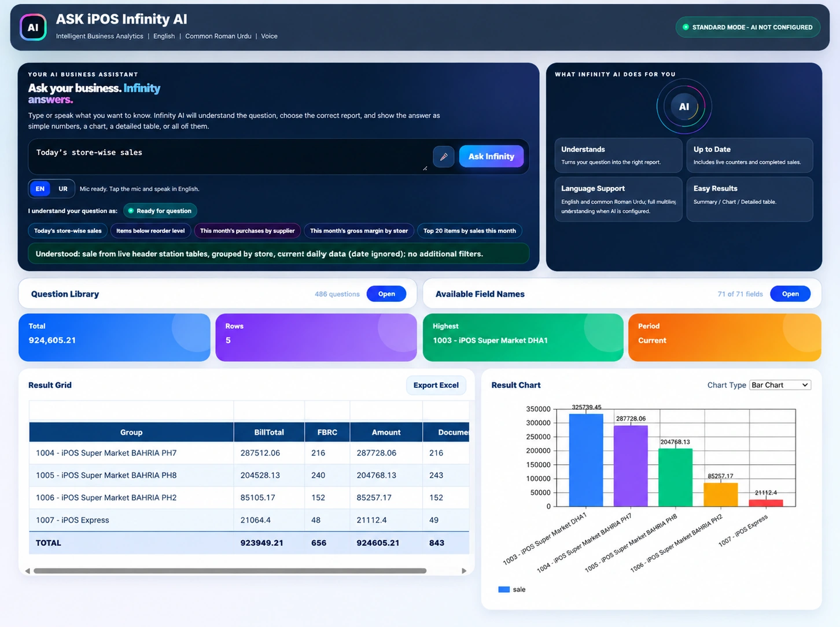840x627 pixels.
Task: Choose "Top 20 items by sales this month"
Action: coord(469,231)
